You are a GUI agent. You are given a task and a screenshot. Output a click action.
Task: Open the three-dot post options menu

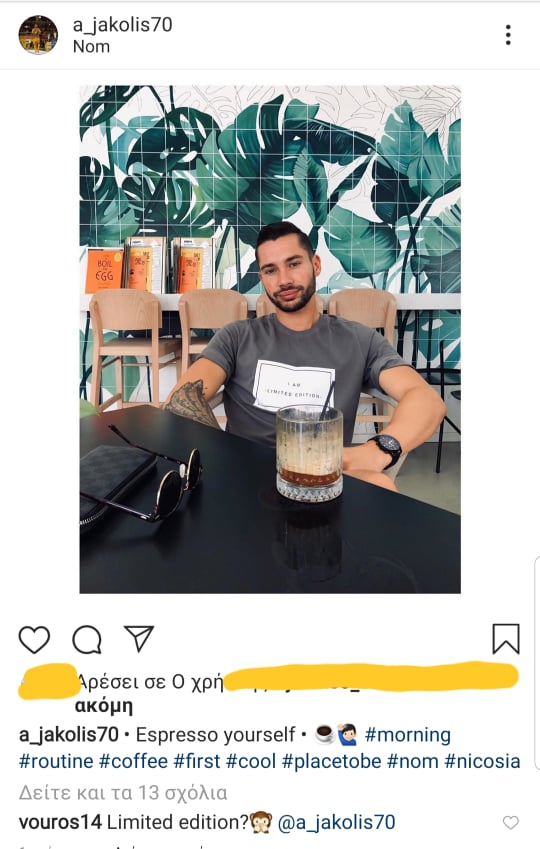pos(508,35)
